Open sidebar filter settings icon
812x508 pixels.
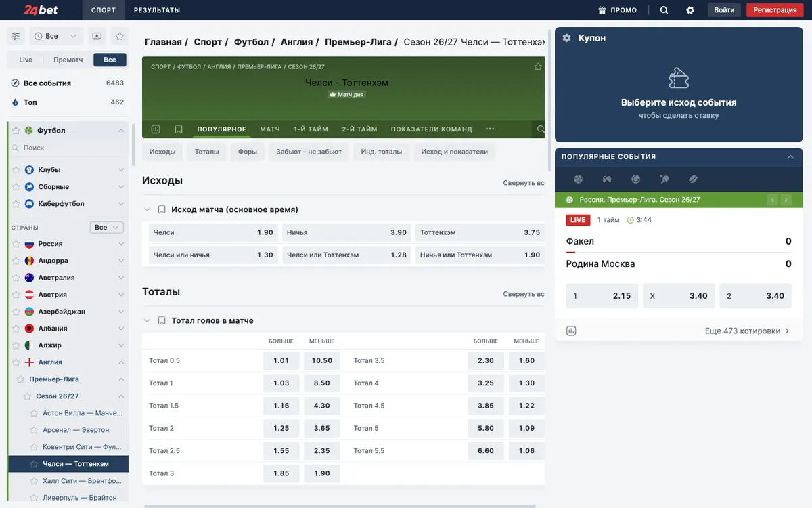coord(16,36)
